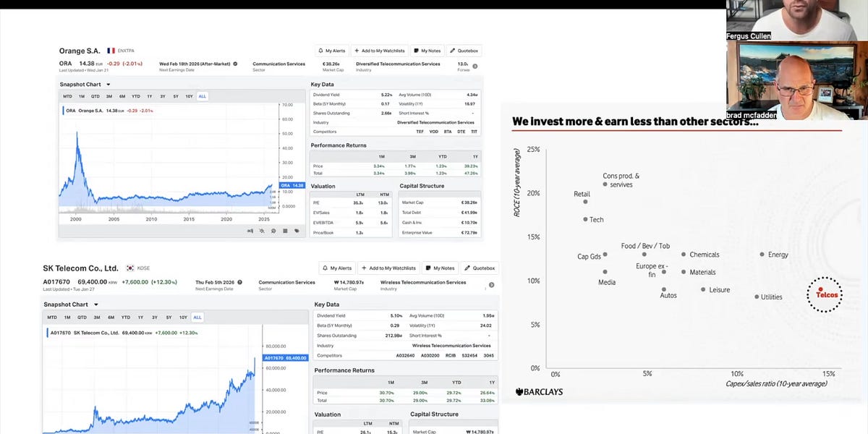Select MTD range on SK Telecom chart

click(x=52, y=317)
